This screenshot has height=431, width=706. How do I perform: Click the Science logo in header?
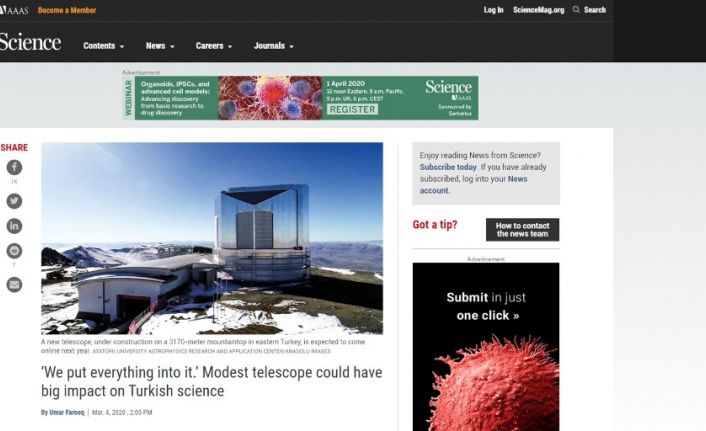(30, 43)
